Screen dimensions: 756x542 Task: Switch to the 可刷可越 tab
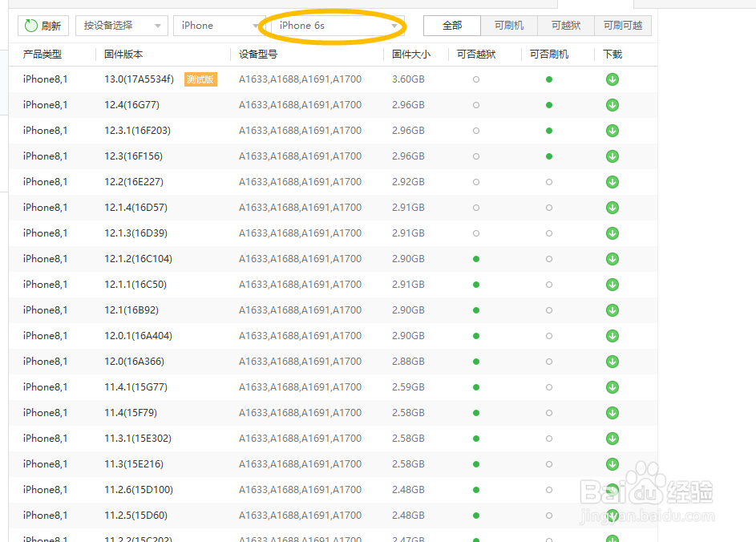(622, 26)
